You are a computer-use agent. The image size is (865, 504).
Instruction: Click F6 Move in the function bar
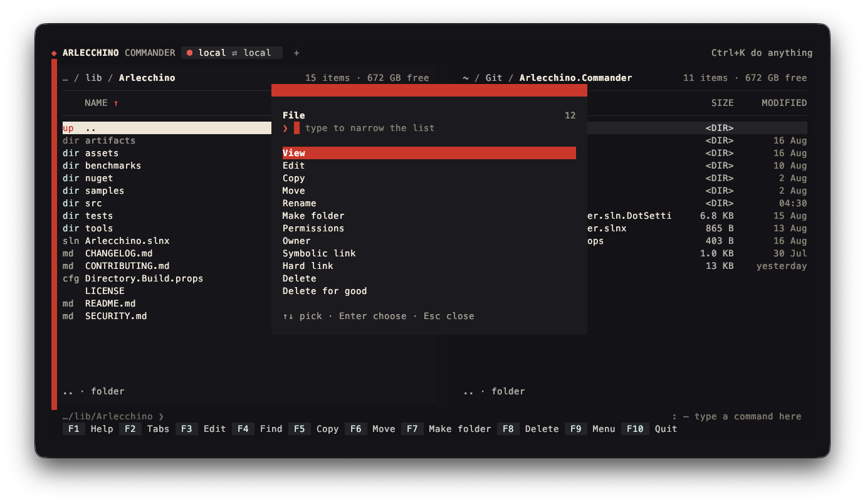[x=370, y=429]
